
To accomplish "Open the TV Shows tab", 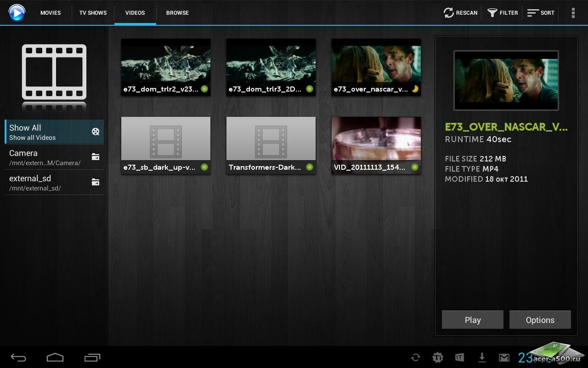I will click(93, 13).
